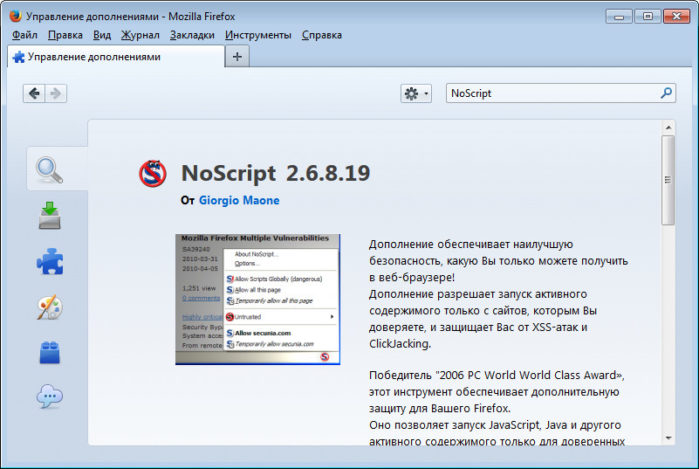699x469 pixels.
Task: Select the Extensions puzzle piece category
Action: point(50,261)
